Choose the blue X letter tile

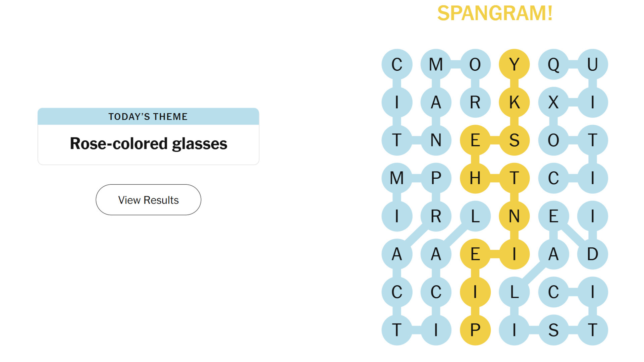click(x=553, y=102)
